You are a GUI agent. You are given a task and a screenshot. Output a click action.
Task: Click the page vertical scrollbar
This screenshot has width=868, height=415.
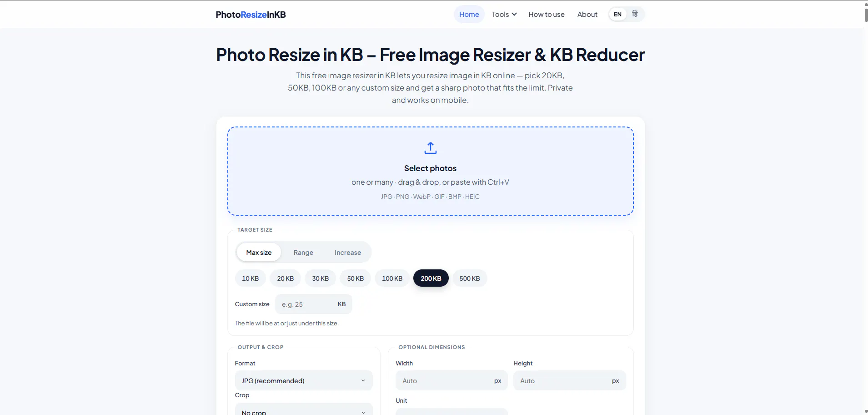(x=865, y=15)
